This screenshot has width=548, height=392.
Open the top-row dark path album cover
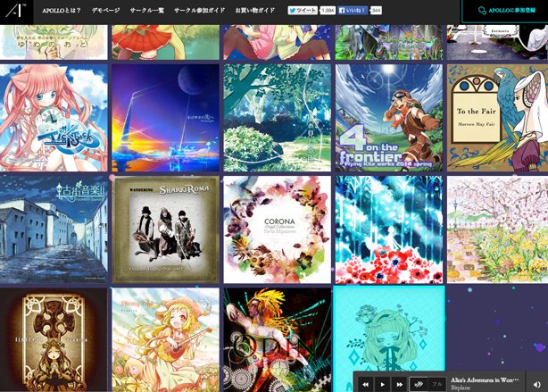point(498,42)
